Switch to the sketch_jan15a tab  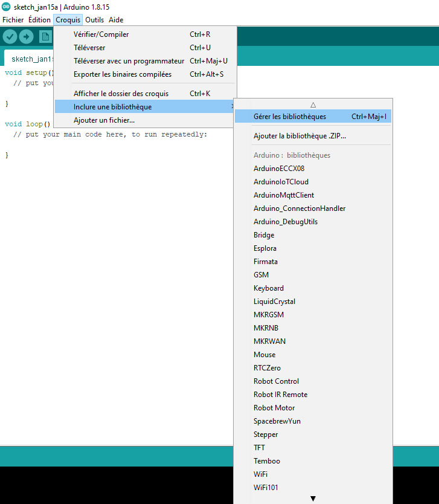pyautogui.click(x=29, y=59)
